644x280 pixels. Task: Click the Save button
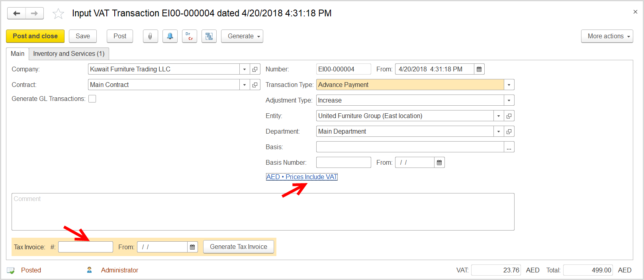83,36
